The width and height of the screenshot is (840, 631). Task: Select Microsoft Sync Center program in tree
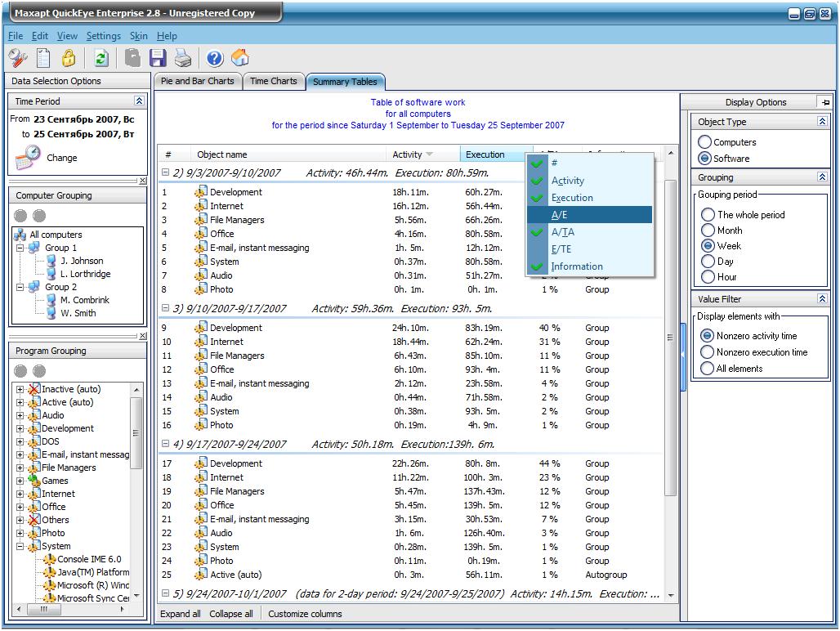coord(93,598)
